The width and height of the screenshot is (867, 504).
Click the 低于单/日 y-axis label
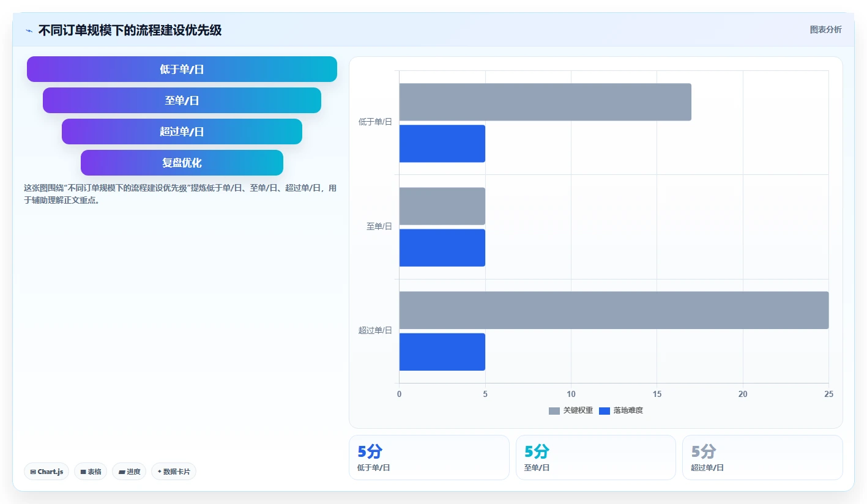tap(375, 122)
